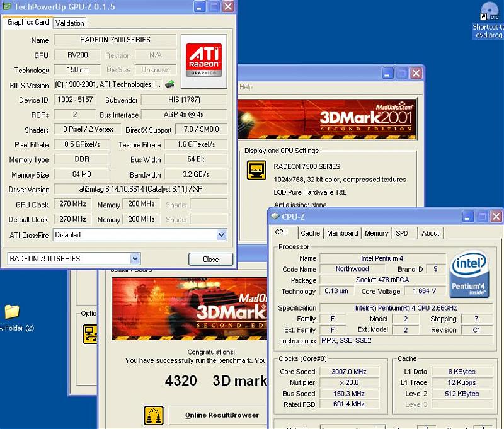Click the Device ID 1002 - 5157 value
Viewport: 504px width, 429px height.
pyautogui.click(x=75, y=100)
